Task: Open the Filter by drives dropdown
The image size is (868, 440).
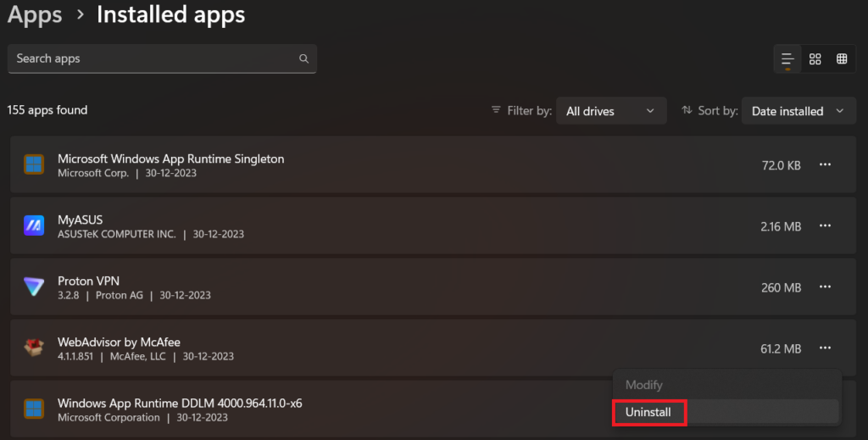Action: point(610,111)
